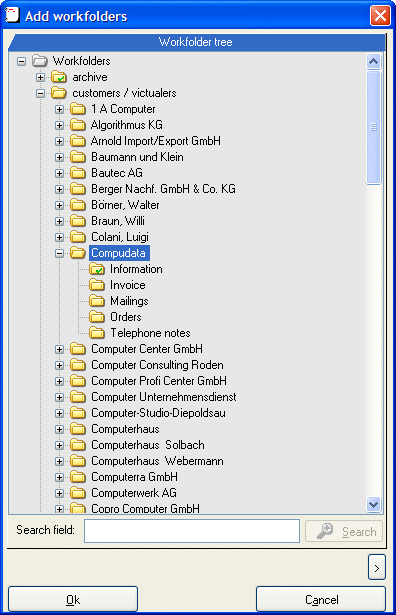Screen dimensions: 396x615
Task: Collapse the customers / victualers node
Action: (x=40, y=93)
